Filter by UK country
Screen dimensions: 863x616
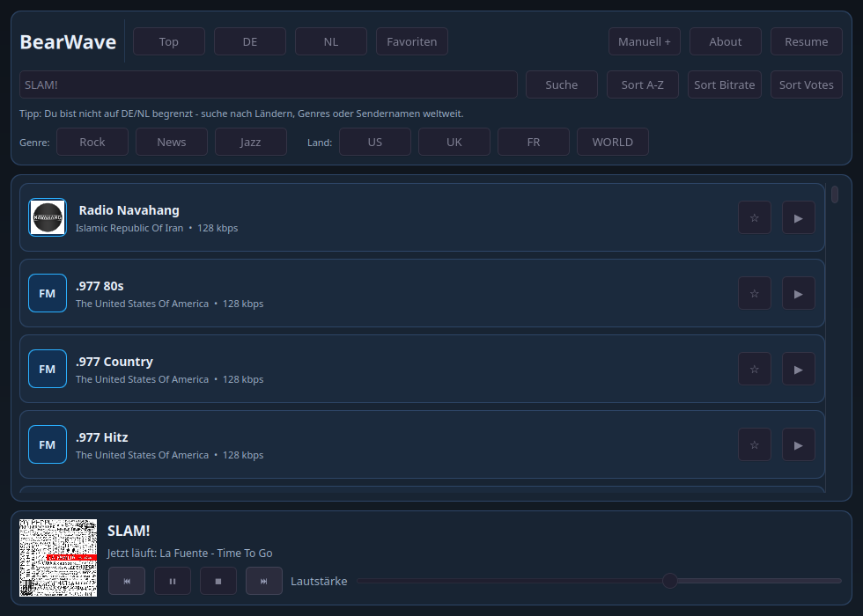(454, 142)
